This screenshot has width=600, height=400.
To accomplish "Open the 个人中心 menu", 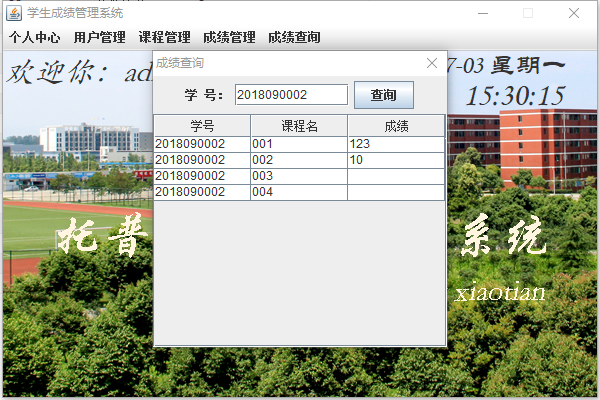I will (35, 37).
